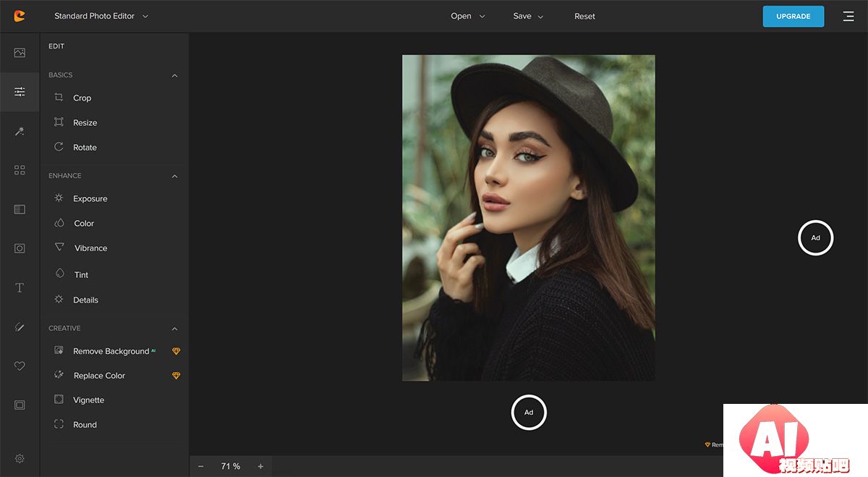The height and width of the screenshot is (477, 868).
Task: Reset the image edits
Action: (x=584, y=16)
